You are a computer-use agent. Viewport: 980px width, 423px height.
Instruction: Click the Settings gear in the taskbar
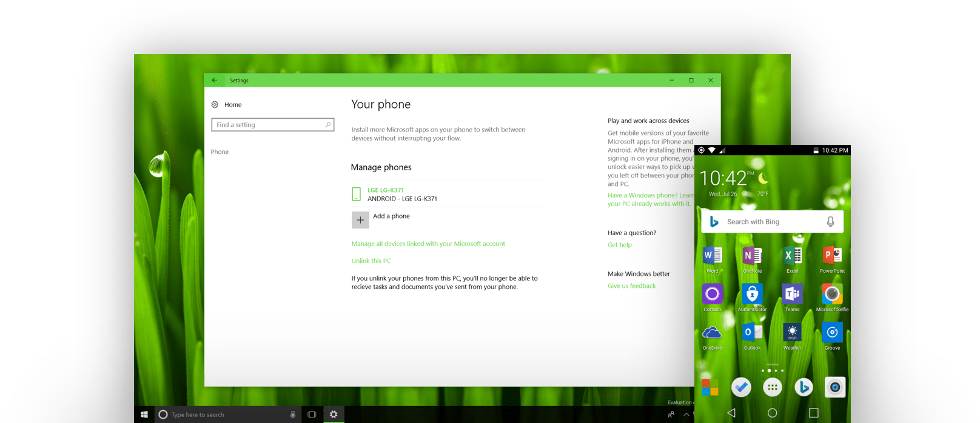334,415
